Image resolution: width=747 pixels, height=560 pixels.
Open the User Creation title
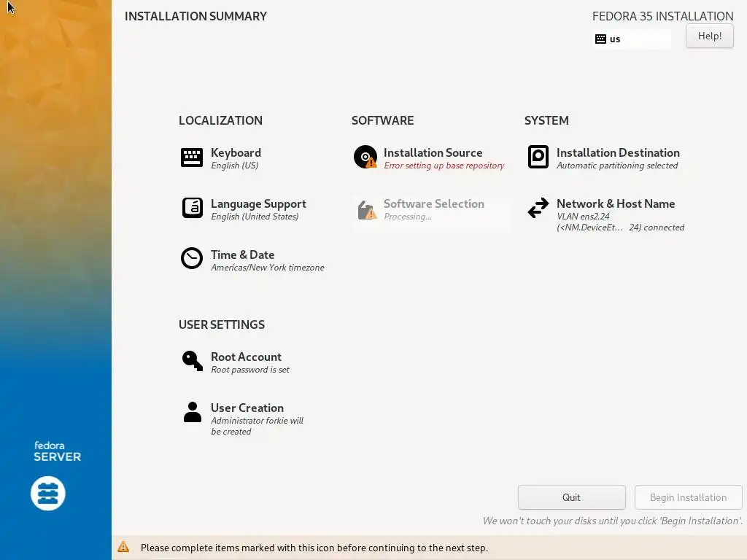pos(247,408)
